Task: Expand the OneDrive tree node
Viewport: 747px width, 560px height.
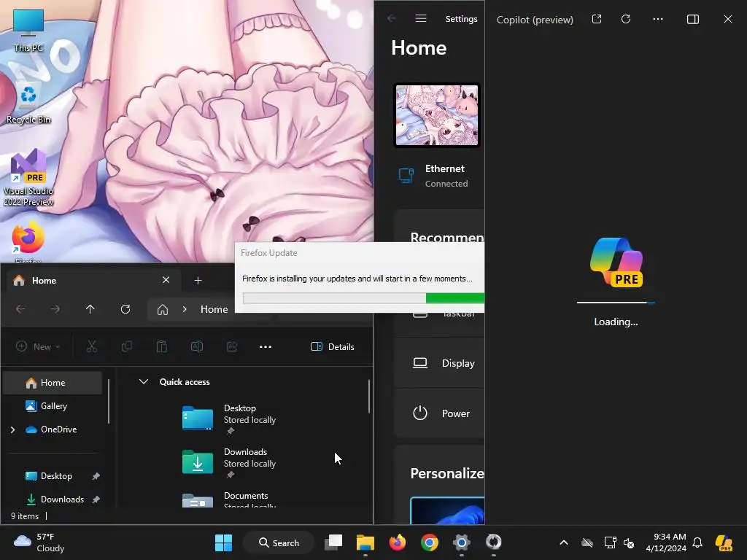Action: [x=13, y=429]
